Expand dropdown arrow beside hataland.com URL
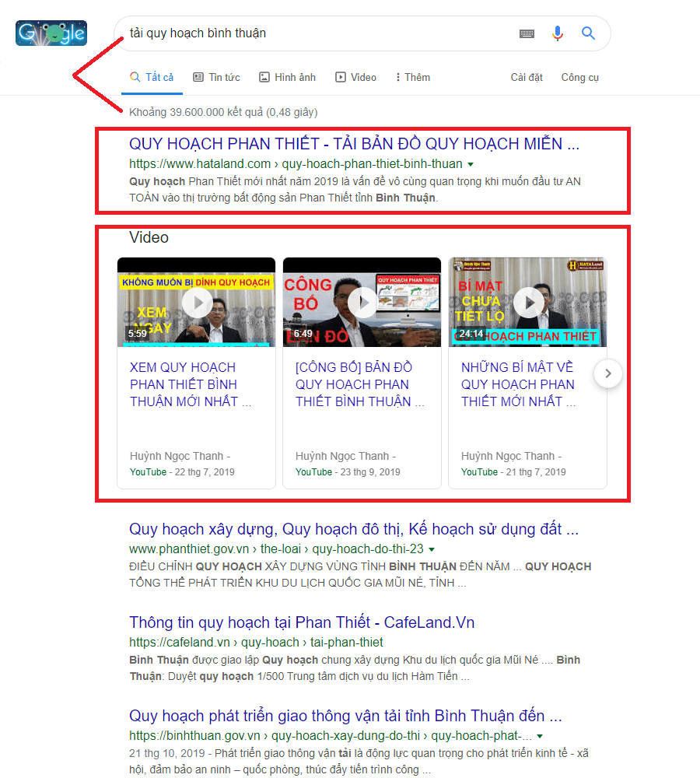 [x=471, y=164]
